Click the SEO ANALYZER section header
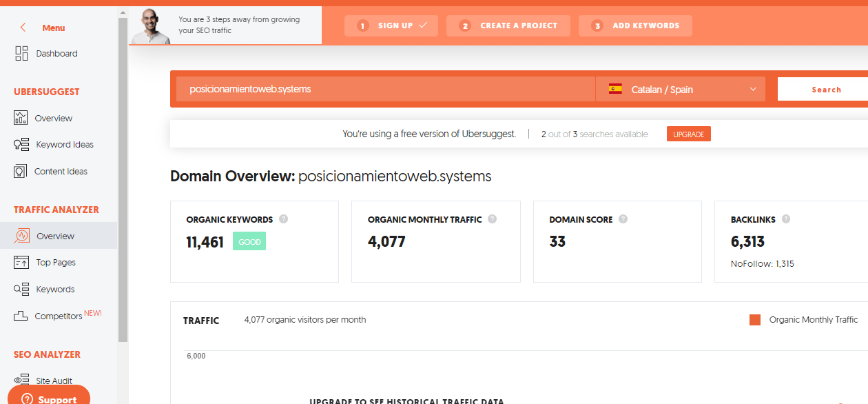Image resolution: width=868 pixels, height=404 pixels. (x=47, y=354)
